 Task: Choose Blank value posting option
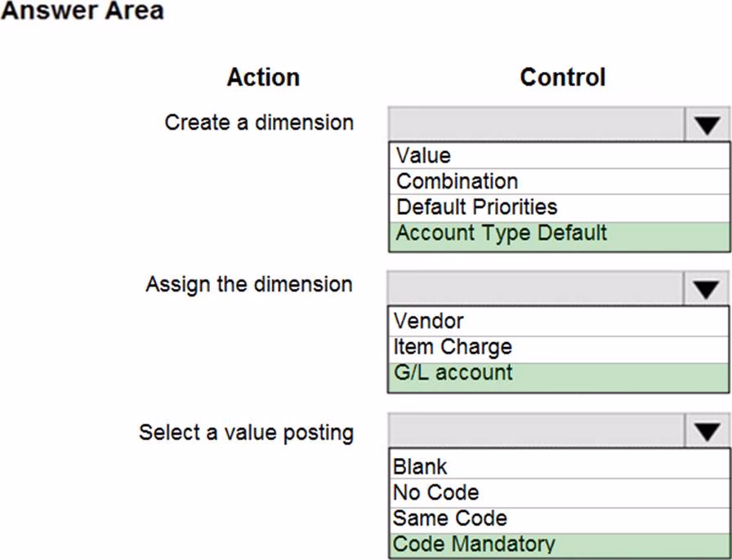click(x=420, y=467)
